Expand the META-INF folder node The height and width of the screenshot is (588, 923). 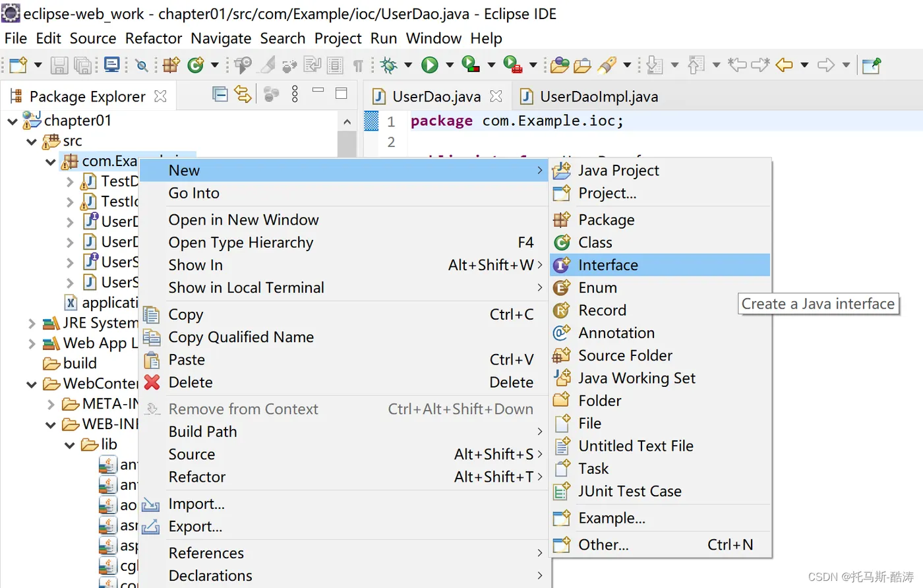point(51,404)
